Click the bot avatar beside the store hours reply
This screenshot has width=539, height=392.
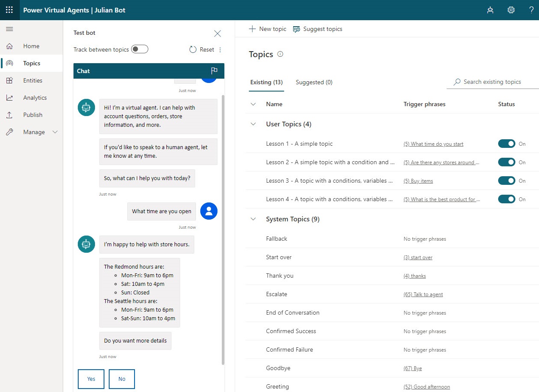86,244
